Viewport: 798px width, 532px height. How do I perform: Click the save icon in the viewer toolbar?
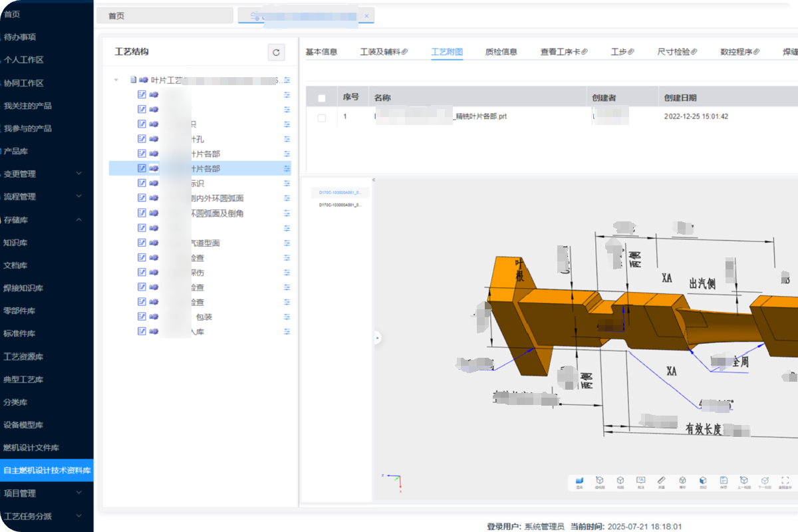point(723,481)
